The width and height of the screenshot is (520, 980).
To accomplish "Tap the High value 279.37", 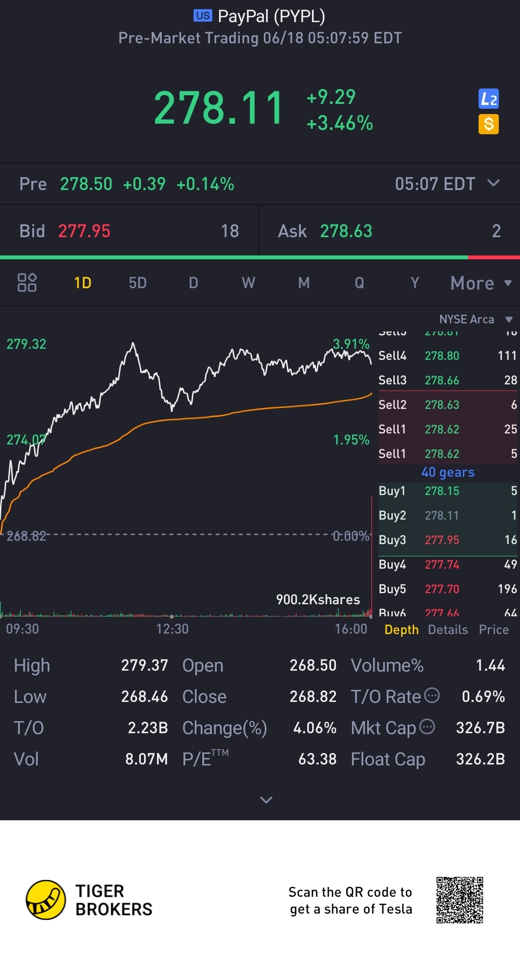I will click(x=144, y=665).
